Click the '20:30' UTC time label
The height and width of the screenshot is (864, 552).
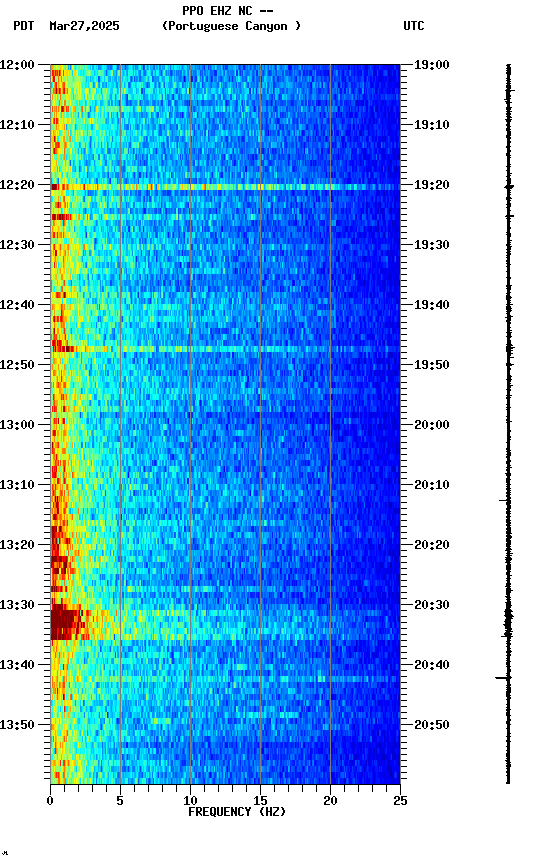(x=432, y=605)
